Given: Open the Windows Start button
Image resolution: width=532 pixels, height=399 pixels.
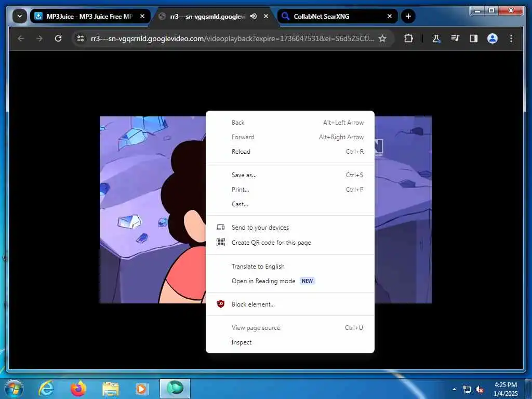Looking at the screenshot, I should 14,389.
